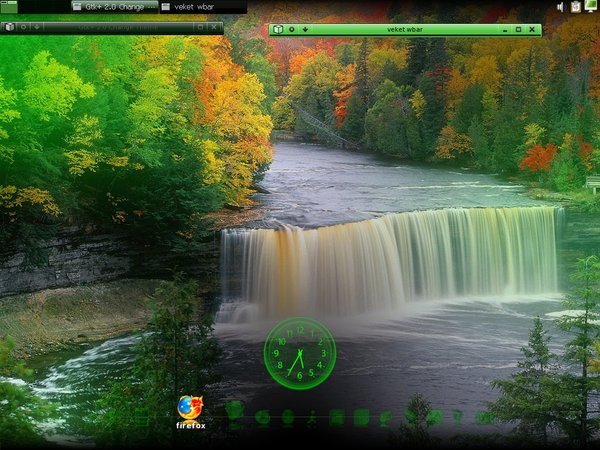Screen dimensions: 600x450
Task: Roll up veket wbar using titlebar down arrow
Action: coord(304,29)
